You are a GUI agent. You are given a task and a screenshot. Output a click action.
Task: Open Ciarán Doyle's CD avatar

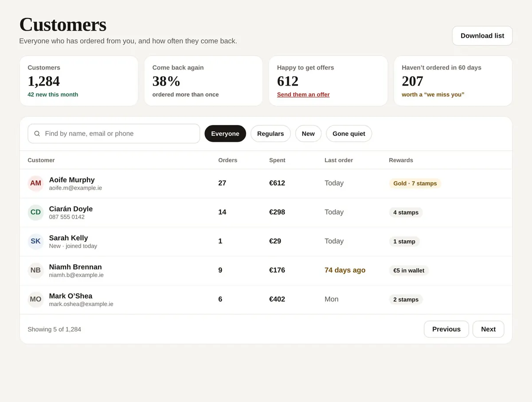coord(35,212)
